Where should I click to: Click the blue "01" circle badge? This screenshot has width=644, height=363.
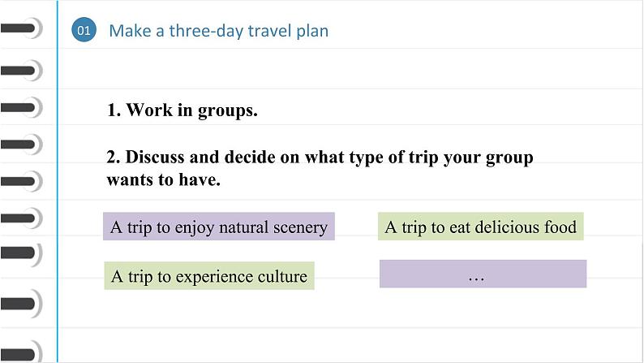pyautogui.click(x=84, y=29)
